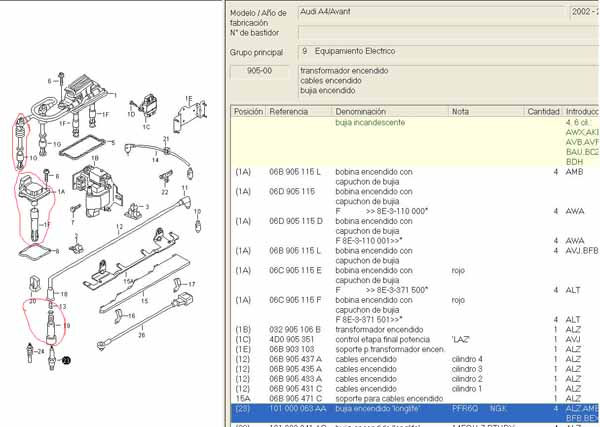Click the black position marker 23 in diagram
The image size is (600, 427).
67,360
